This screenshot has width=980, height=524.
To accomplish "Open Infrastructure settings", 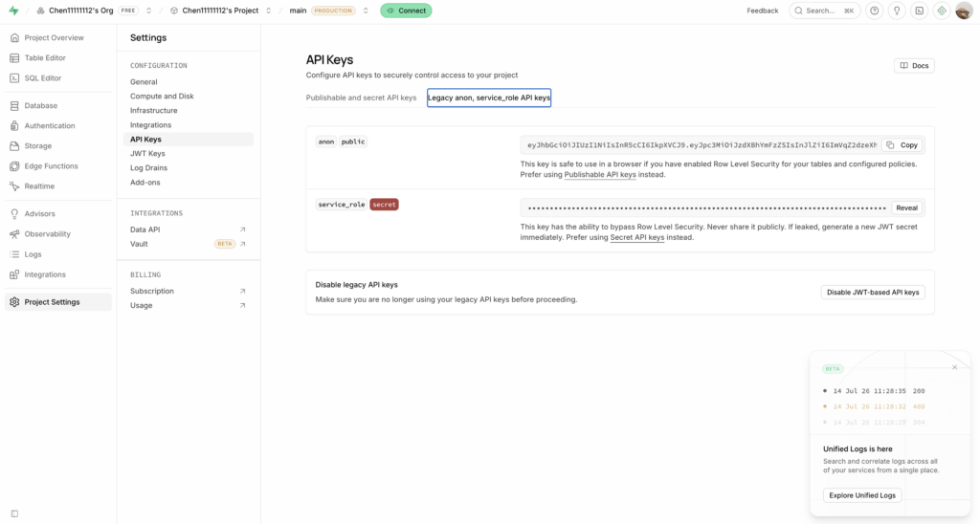I will 154,111.
